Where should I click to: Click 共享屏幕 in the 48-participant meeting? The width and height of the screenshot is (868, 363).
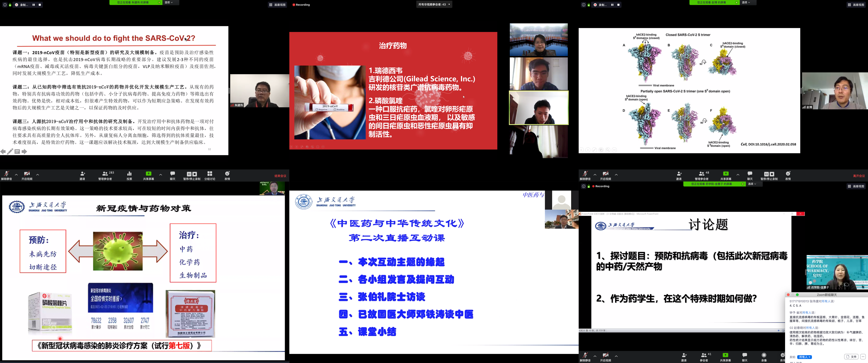coord(726,175)
